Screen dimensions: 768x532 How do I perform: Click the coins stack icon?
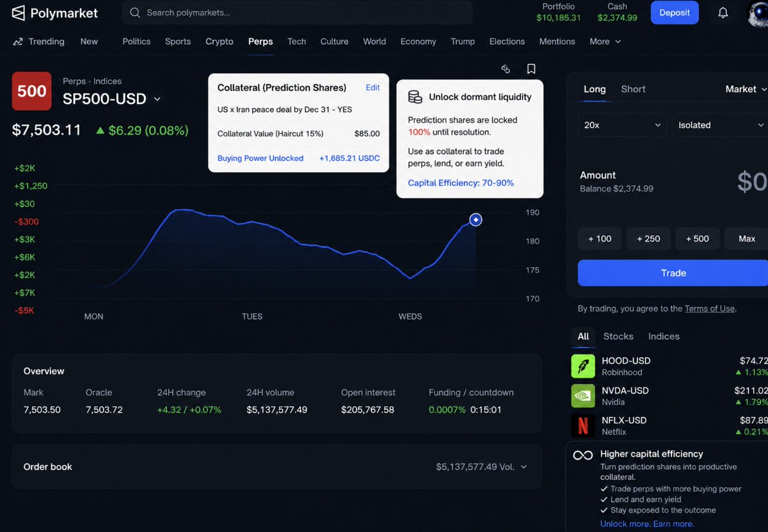(415, 97)
